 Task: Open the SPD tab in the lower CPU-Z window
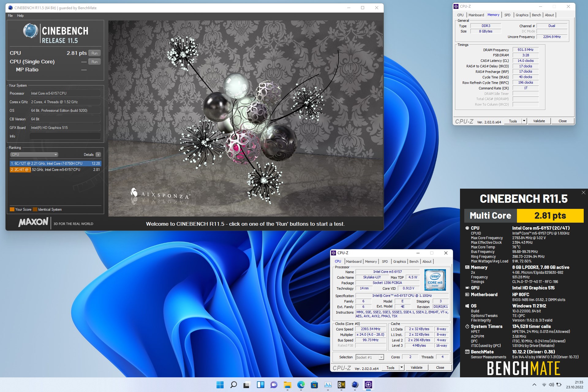[x=385, y=262]
